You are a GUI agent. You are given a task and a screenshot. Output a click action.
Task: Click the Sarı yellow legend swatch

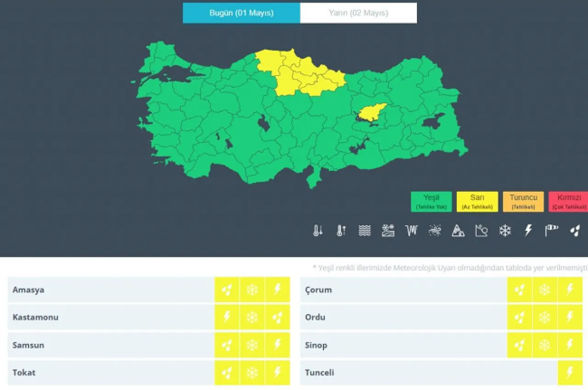coord(477,202)
